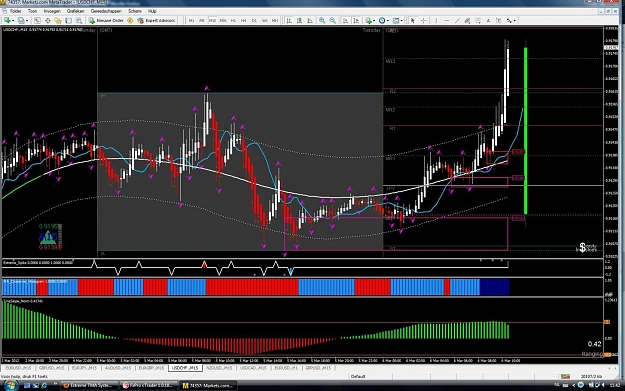
Task: Switch to the AUDUSD,M15 chart tab
Action: coord(118,368)
